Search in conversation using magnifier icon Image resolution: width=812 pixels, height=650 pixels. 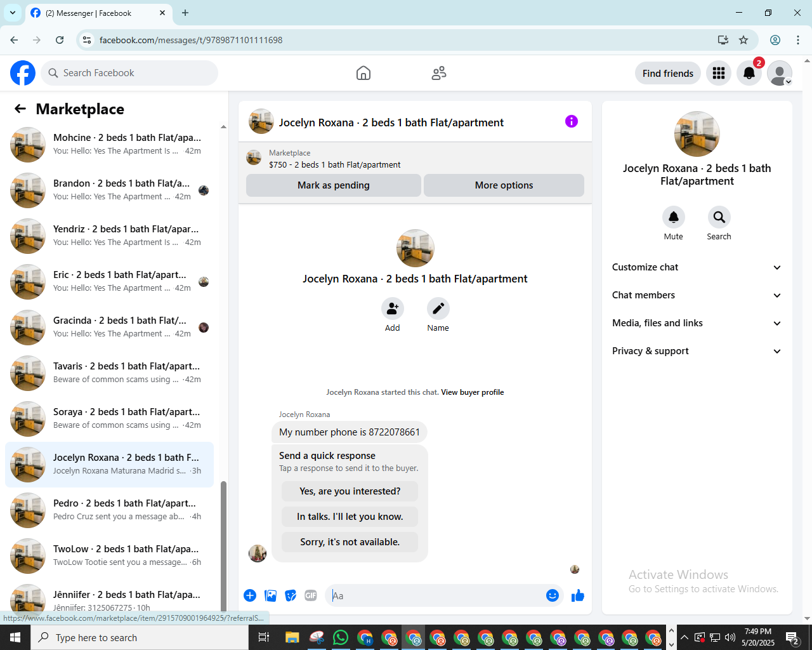coord(719,217)
